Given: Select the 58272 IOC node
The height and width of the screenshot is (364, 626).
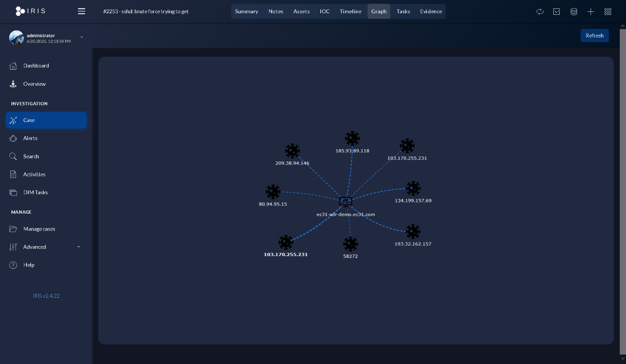Looking at the screenshot, I should (351, 244).
